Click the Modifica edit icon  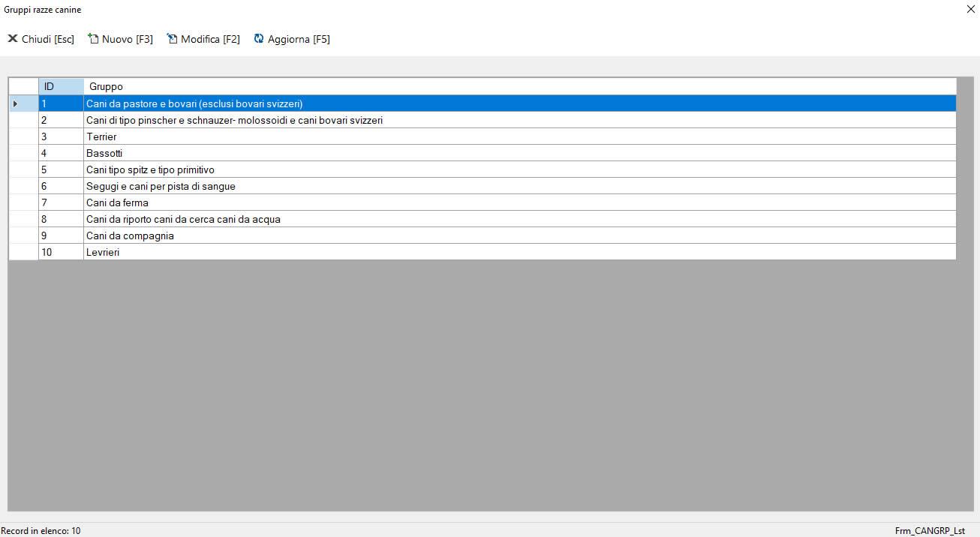pos(173,38)
